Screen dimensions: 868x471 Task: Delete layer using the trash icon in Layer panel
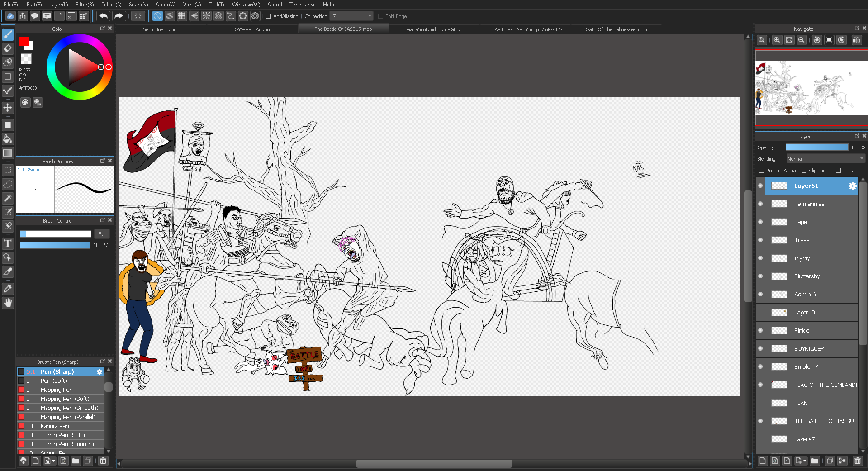point(857,461)
